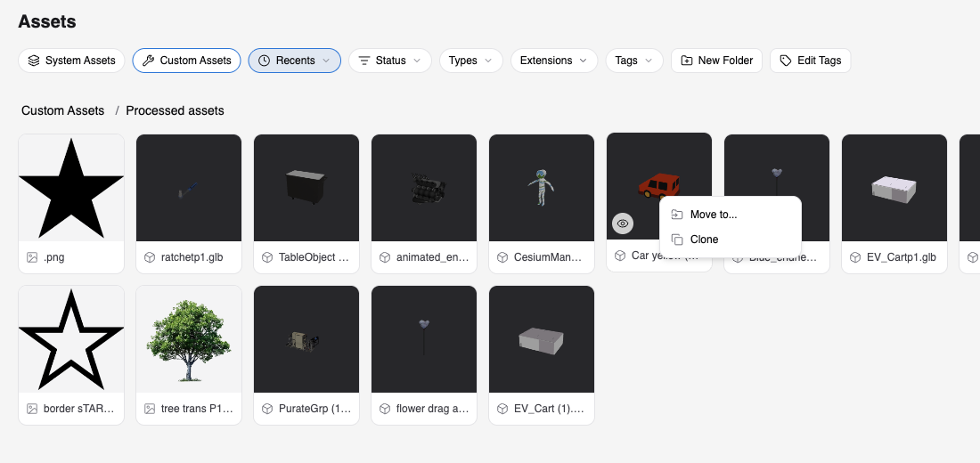980x463 pixels.
Task: Click image file icon beside .png
Action: point(32,257)
